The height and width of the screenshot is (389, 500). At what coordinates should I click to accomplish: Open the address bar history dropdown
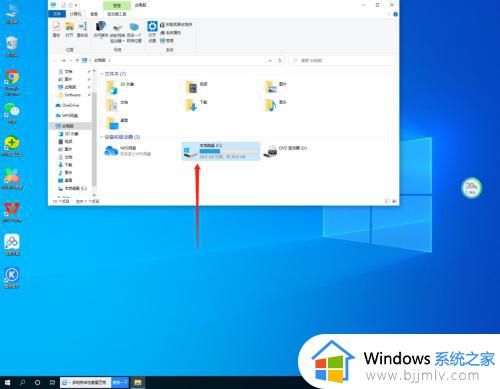click(x=270, y=61)
